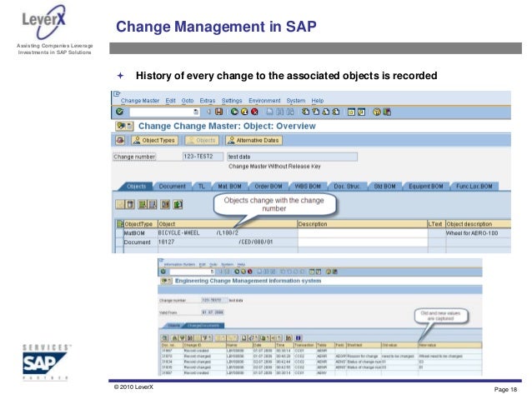The image size is (532, 399).
Task: Switch to the WBS BOM tab
Action: point(308,186)
